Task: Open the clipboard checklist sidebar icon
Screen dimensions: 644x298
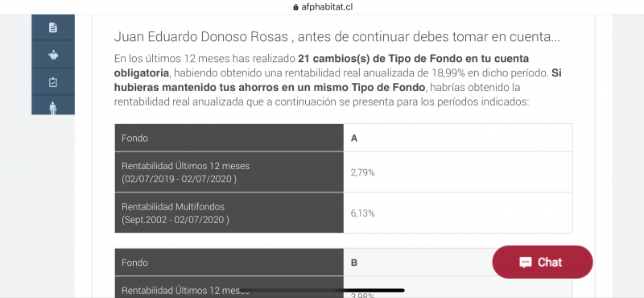Action: [x=53, y=82]
